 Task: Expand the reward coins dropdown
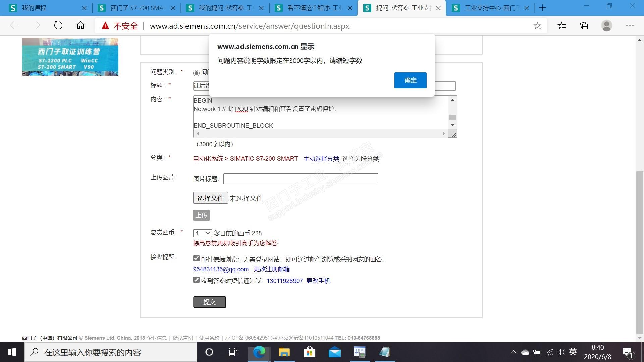pos(202,233)
